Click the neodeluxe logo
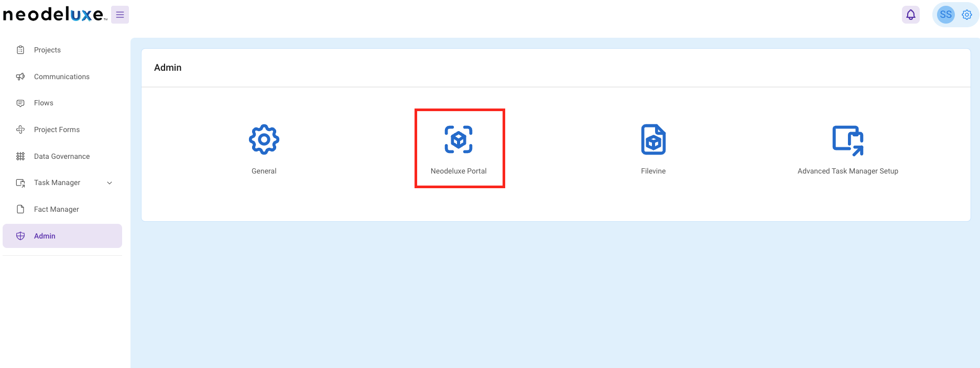This screenshot has width=980, height=368. pos(55,14)
